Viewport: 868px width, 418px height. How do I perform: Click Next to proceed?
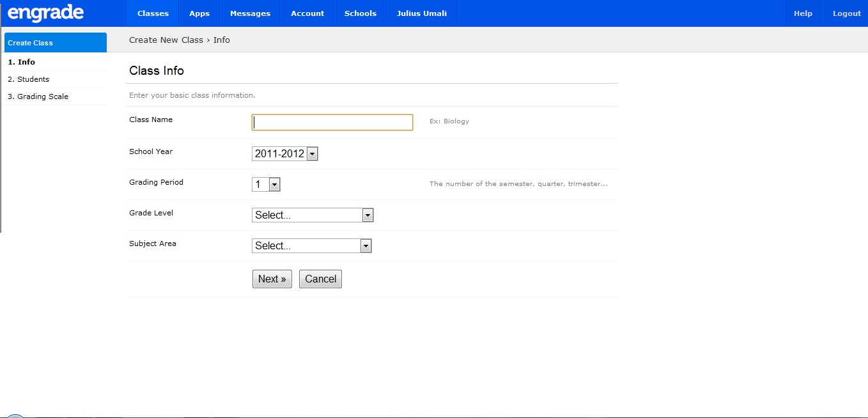pos(272,279)
